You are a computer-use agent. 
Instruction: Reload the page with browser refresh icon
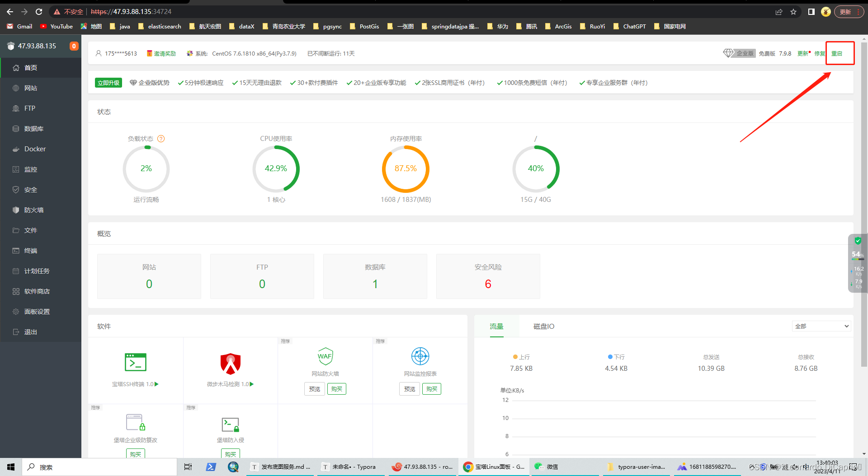point(39,12)
